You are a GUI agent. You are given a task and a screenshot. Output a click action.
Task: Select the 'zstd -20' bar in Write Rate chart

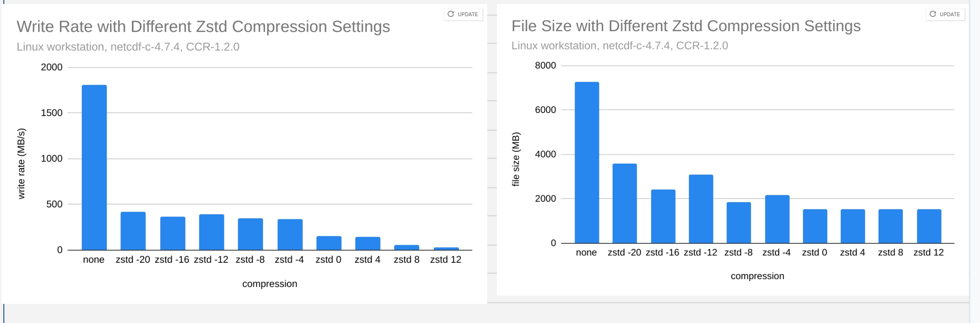coord(133,231)
